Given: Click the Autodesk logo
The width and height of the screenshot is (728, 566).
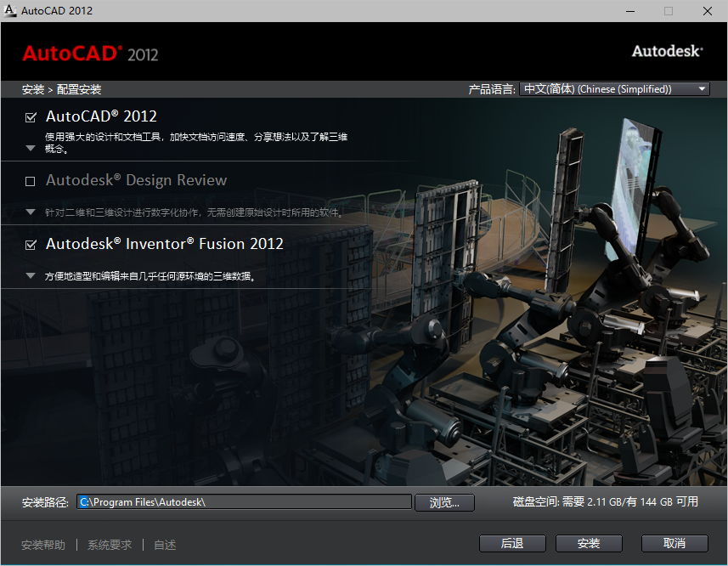Looking at the screenshot, I should pyautogui.click(x=667, y=51).
